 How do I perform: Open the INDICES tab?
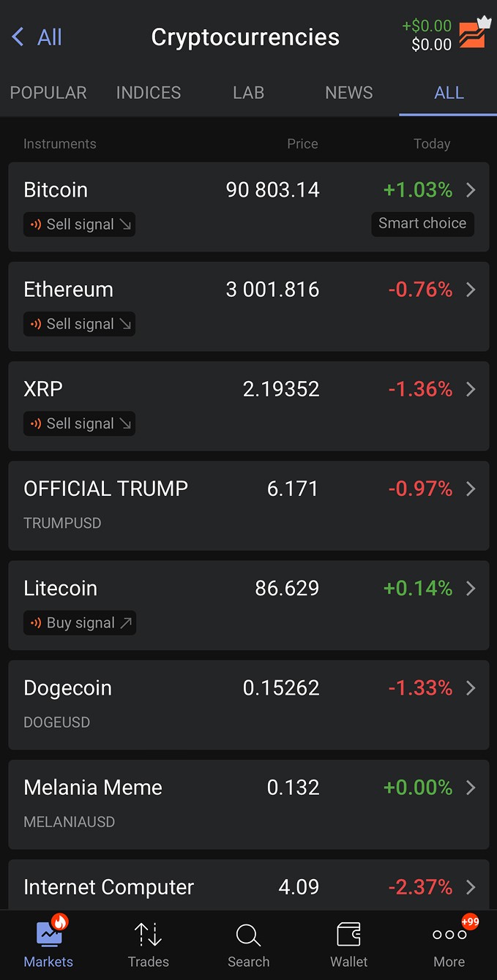(148, 92)
